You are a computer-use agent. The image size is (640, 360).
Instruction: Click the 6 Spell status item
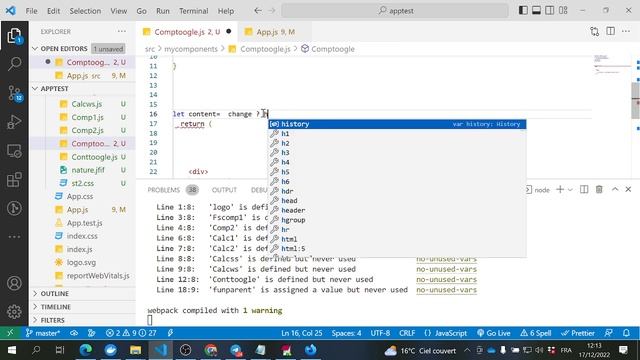coord(536,333)
